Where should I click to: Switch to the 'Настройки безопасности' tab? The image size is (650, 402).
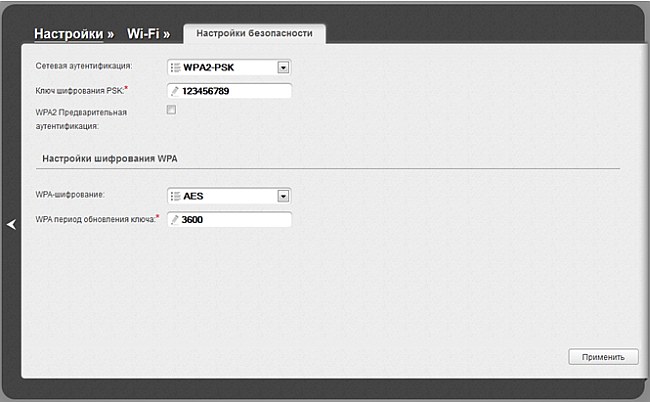[261, 33]
